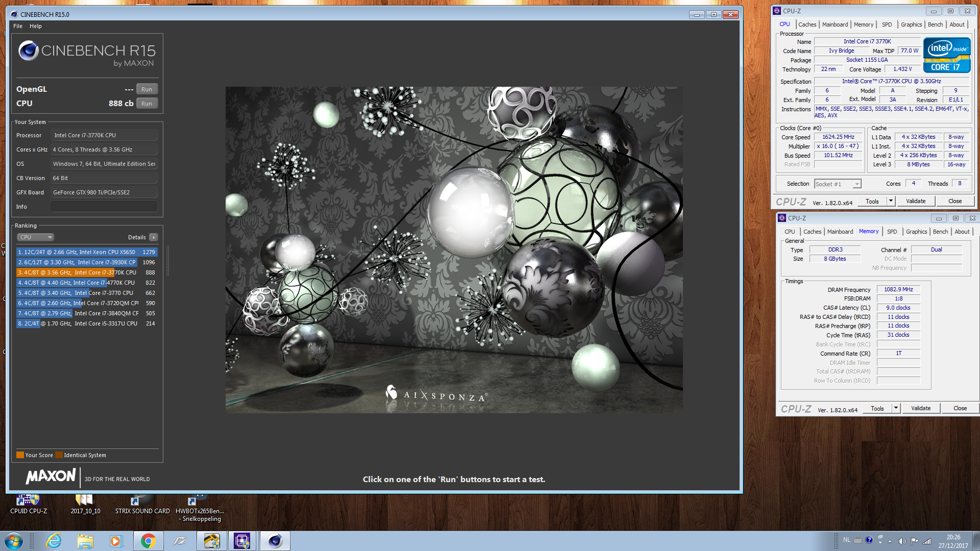Open Windows Media Player taskbar icon

116,541
